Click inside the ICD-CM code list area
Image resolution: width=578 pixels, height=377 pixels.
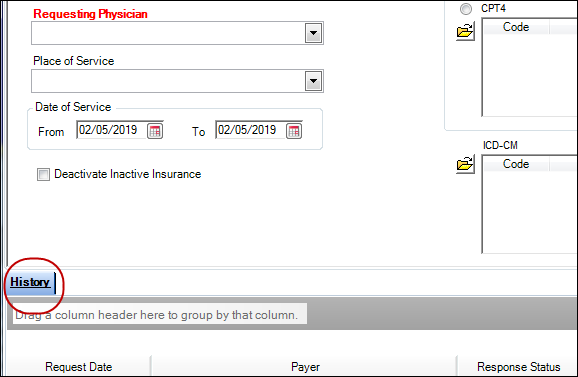[x=530, y=212]
